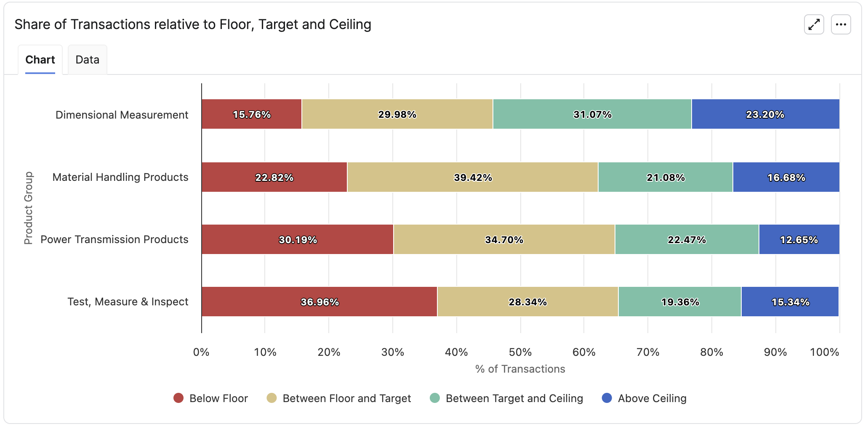Click the Power Transmission Products axis label

[x=114, y=239]
